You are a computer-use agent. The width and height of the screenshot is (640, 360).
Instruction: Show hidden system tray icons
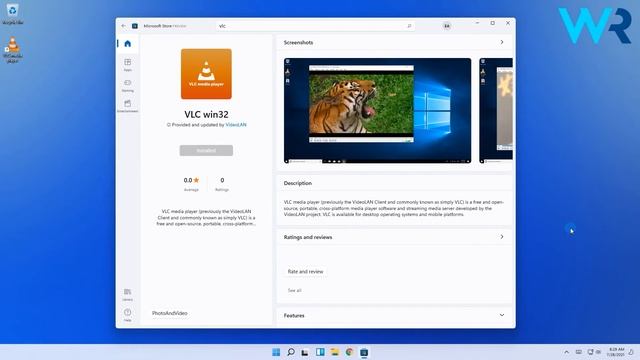tap(567, 352)
